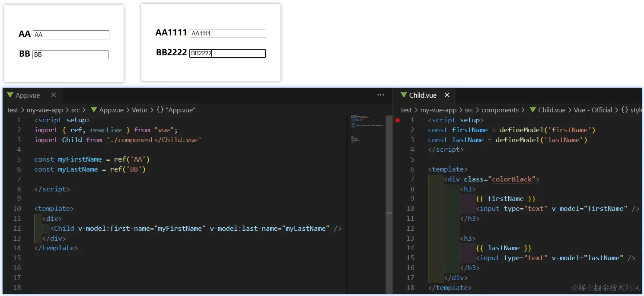Select 'src' in the App.vue breadcrumb

coord(76,110)
